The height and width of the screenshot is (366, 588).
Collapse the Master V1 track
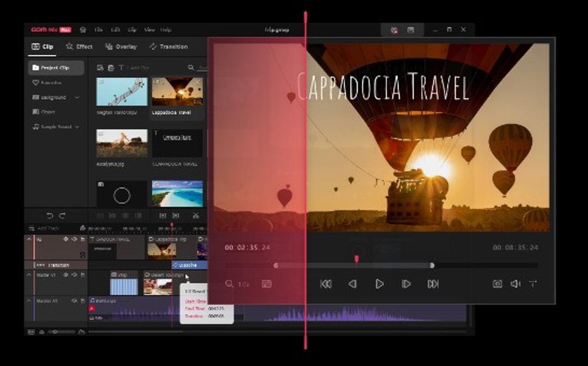29,275
